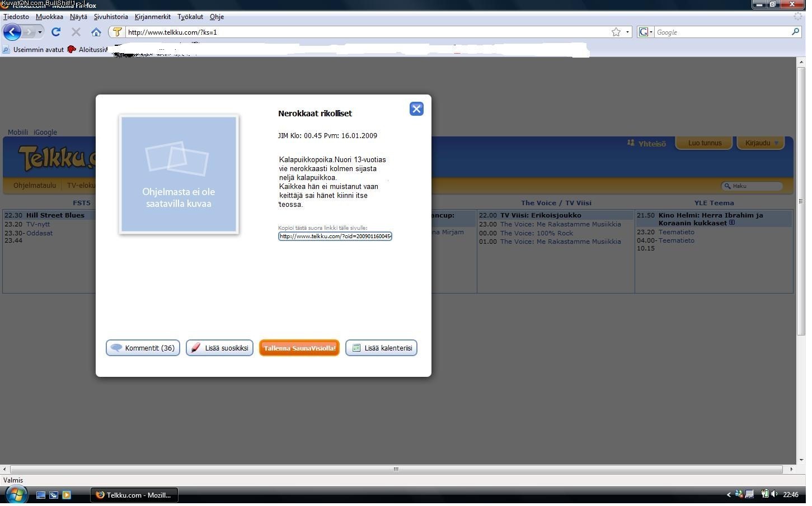Click the URL address bar
This screenshot has width=812, height=506.
(x=368, y=32)
